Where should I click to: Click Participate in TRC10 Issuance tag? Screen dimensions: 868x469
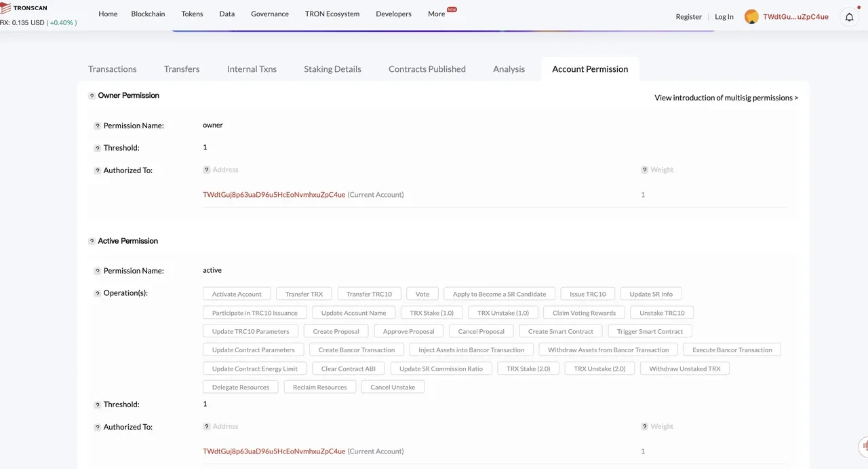255,313
